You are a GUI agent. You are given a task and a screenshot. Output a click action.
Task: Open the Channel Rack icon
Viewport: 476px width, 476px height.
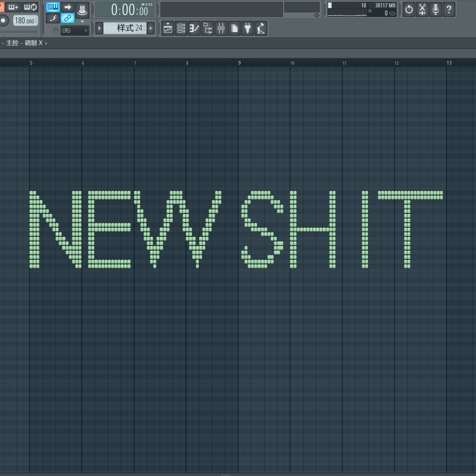181,28
